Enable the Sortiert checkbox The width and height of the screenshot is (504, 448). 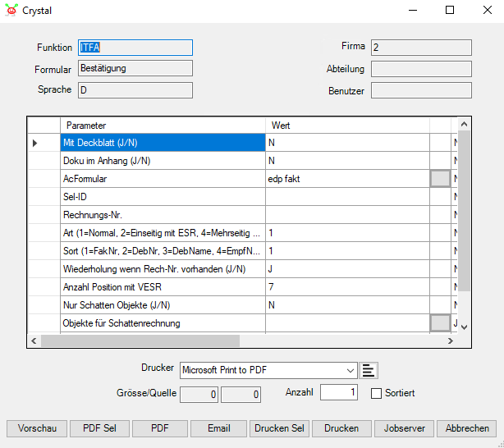tap(377, 393)
